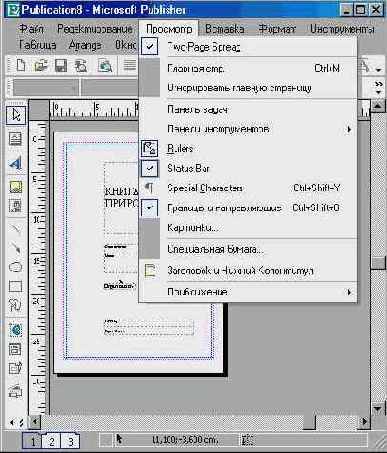Viewport: 387px width, 453px height.
Task: Select the Rectangle shape tool
Action: 16,286
